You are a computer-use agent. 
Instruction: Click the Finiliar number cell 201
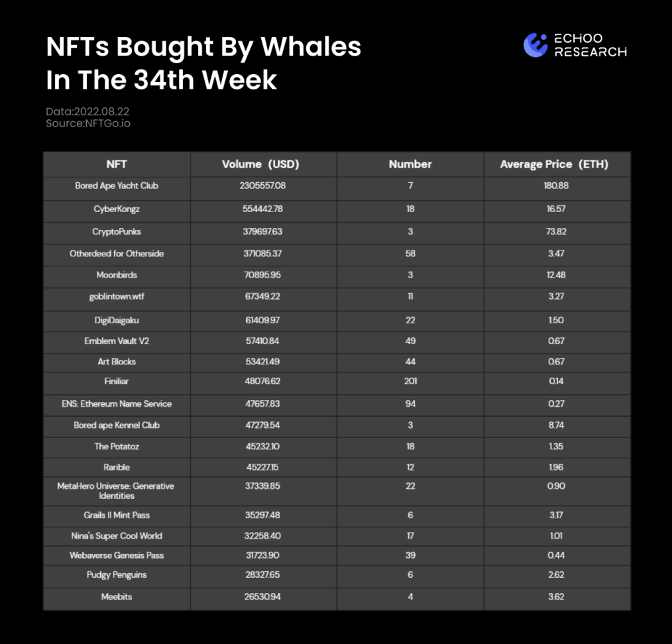pos(410,382)
